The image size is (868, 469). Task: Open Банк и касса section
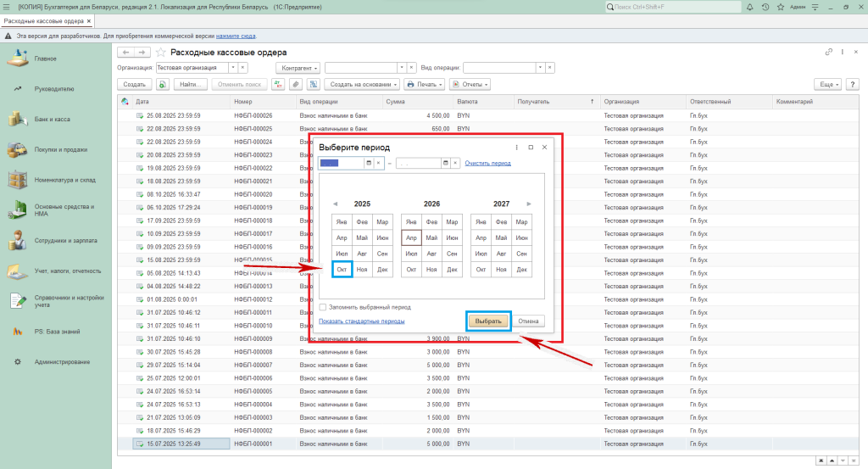click(53, 119)
